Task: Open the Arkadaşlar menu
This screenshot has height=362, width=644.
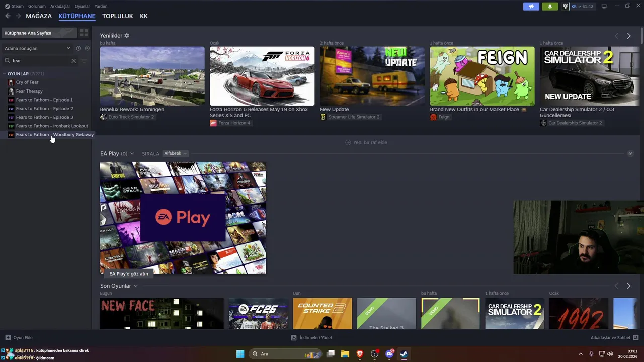Action: pos(60,6)
